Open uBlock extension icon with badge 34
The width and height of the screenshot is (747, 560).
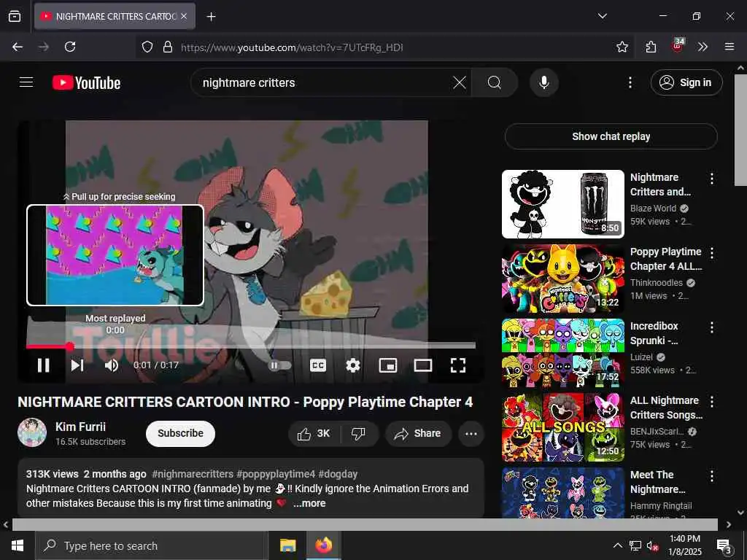tap(678, 46)
